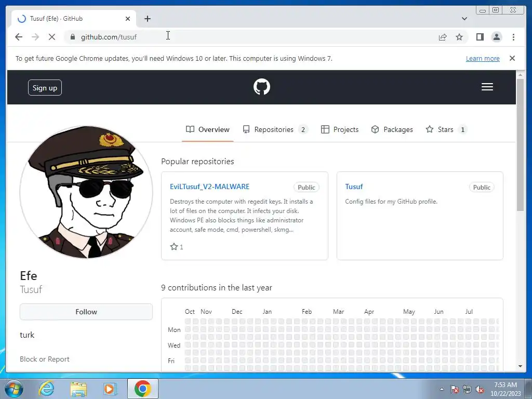The width and height of the screenshot is (532, 399).
Task: Dismiss the Chrome update notification bar
Action: pyautogui.click(x=512, y=58)
